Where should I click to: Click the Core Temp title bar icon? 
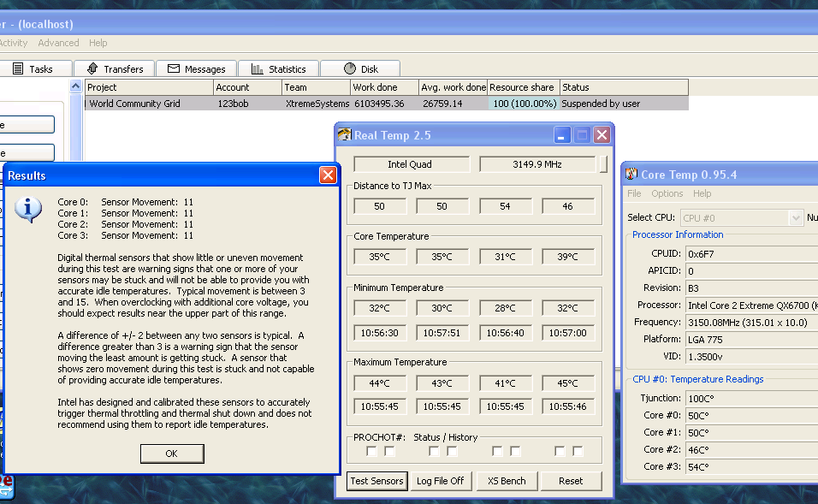point(631,174)
